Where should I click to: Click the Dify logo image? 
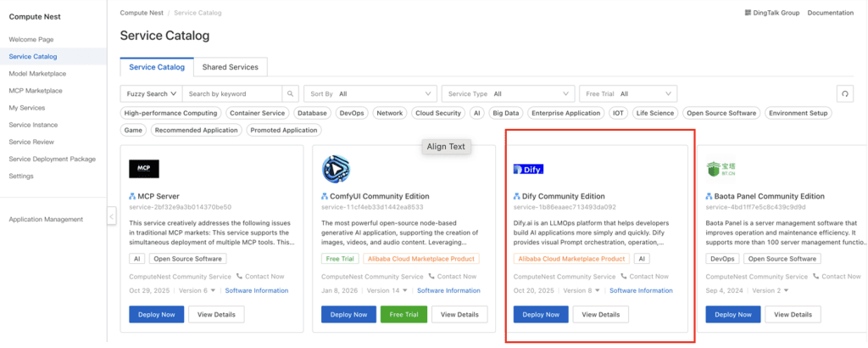[x=528, y=170]
